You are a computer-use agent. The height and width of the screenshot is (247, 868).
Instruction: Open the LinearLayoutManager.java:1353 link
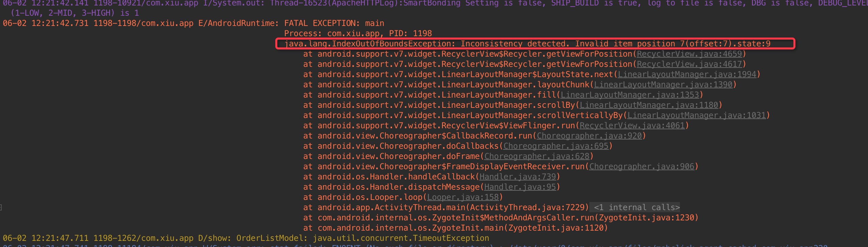(x=630, y=95)
